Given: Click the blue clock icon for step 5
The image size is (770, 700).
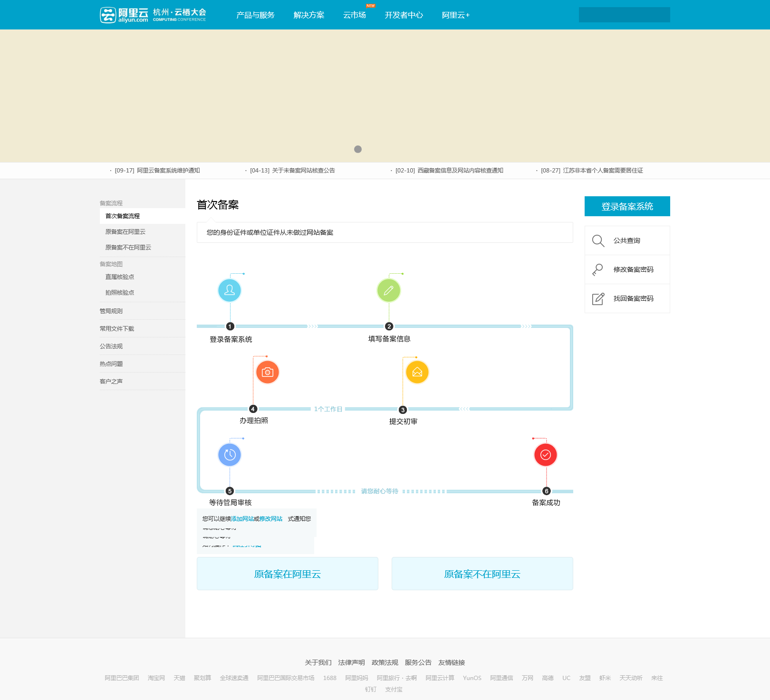Looking at the screenshot, I should [230, 455].
